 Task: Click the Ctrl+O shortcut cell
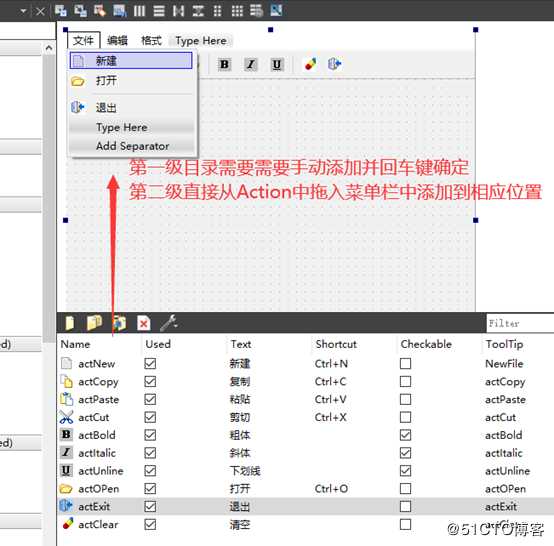click(x=331, y=489)
